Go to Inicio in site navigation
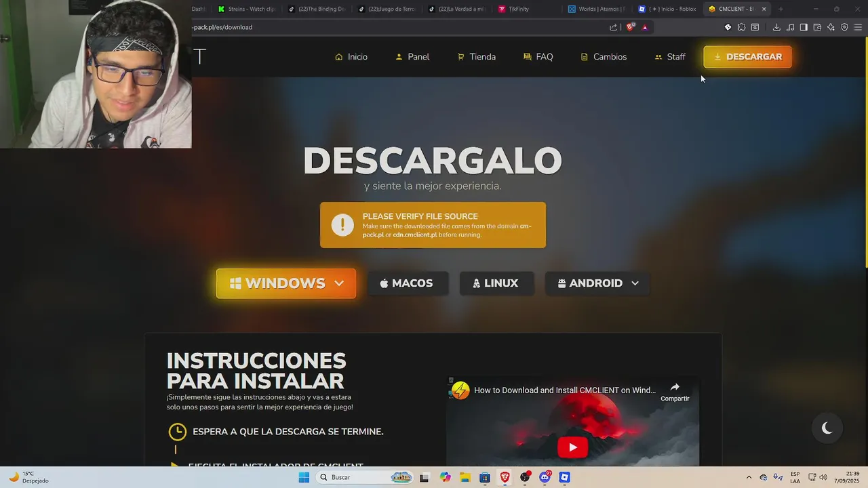This screenshot has height=488, width=868. click(x=351, y=57)
